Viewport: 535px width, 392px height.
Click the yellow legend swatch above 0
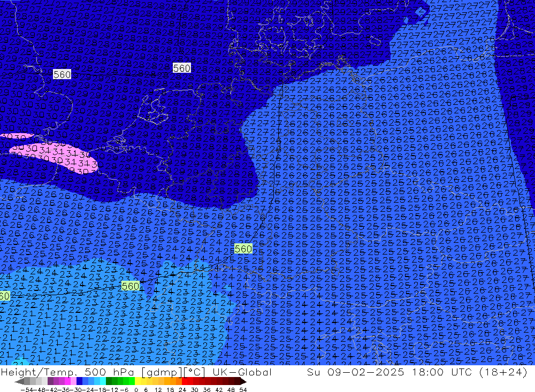click(137, 382)
